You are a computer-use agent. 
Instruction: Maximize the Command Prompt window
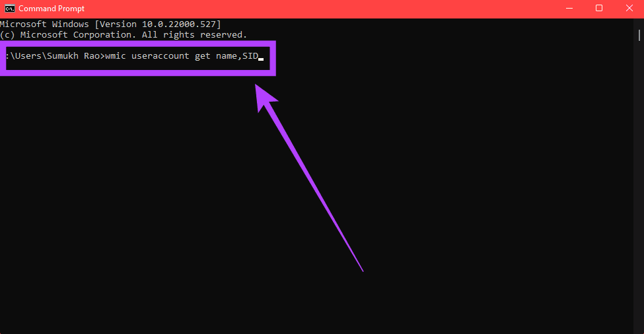coord(599,8)
